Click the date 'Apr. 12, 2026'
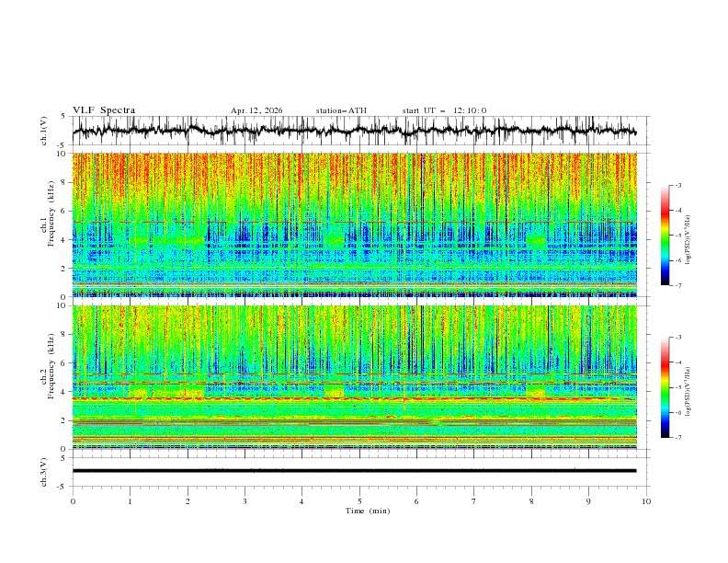 pyautogui.click(x=256, y=110)
